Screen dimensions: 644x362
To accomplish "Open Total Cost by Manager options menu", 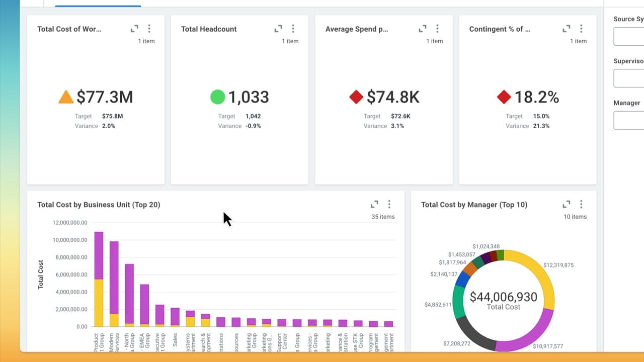I will coord(581,204).
